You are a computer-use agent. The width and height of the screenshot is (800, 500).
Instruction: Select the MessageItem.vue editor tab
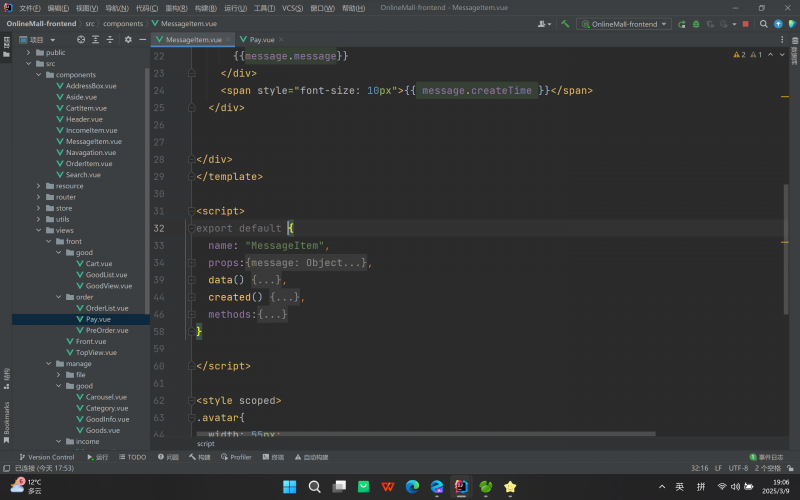pos(193,39)
